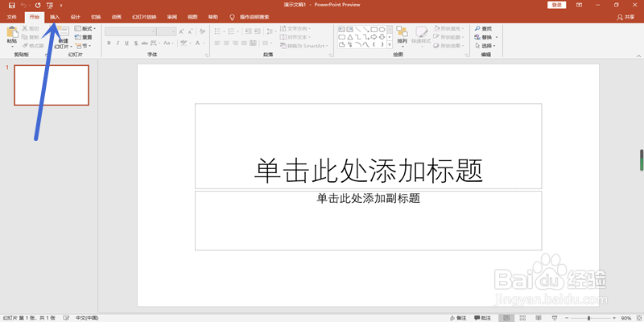644x322 pixels.
Task: Click the clear all formatting icon
Action: tap(202, 31)
